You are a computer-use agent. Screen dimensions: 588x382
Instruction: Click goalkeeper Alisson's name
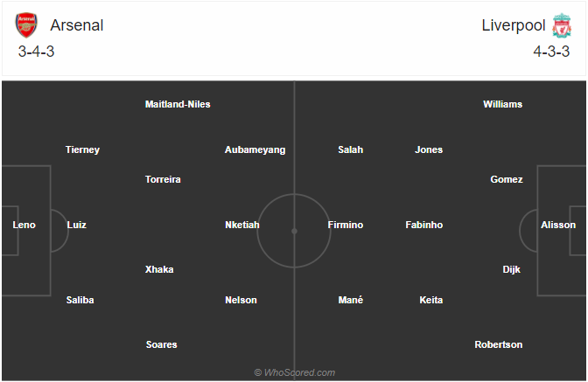point(558,225)
